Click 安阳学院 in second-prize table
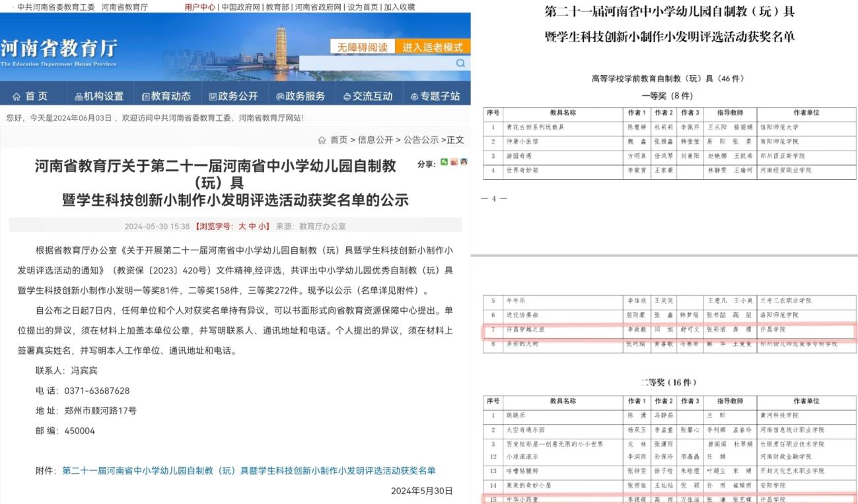 (773, 486)
